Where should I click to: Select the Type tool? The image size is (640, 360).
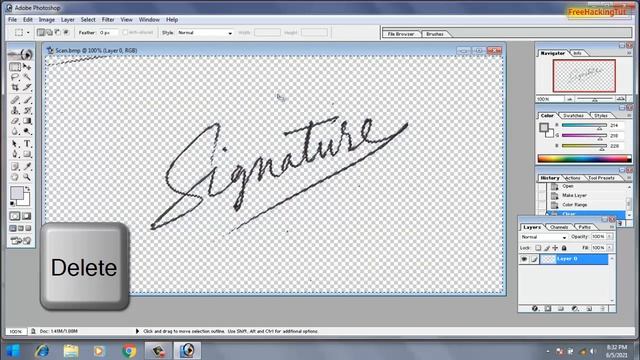[27, 144]
